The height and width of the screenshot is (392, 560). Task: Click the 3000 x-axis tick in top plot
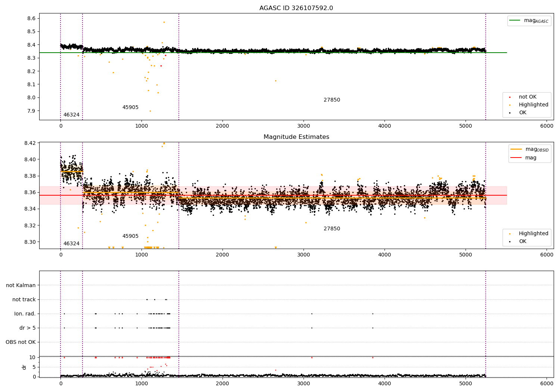tap(304, 126)
